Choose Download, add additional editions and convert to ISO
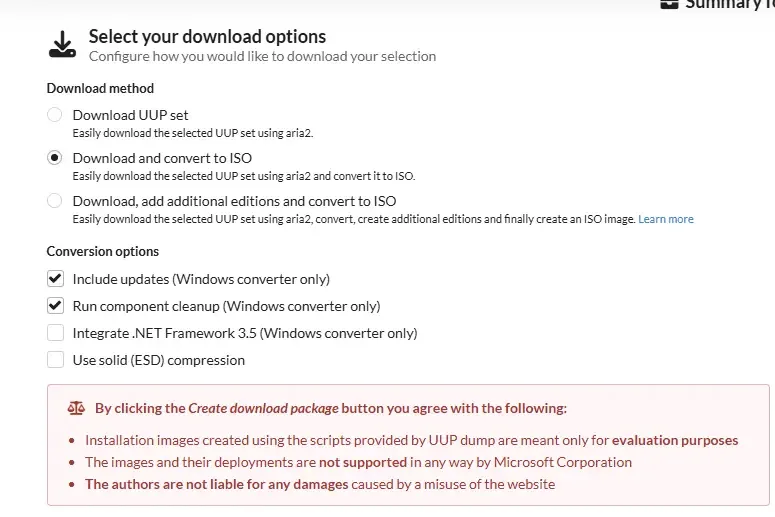 (54, 201)
